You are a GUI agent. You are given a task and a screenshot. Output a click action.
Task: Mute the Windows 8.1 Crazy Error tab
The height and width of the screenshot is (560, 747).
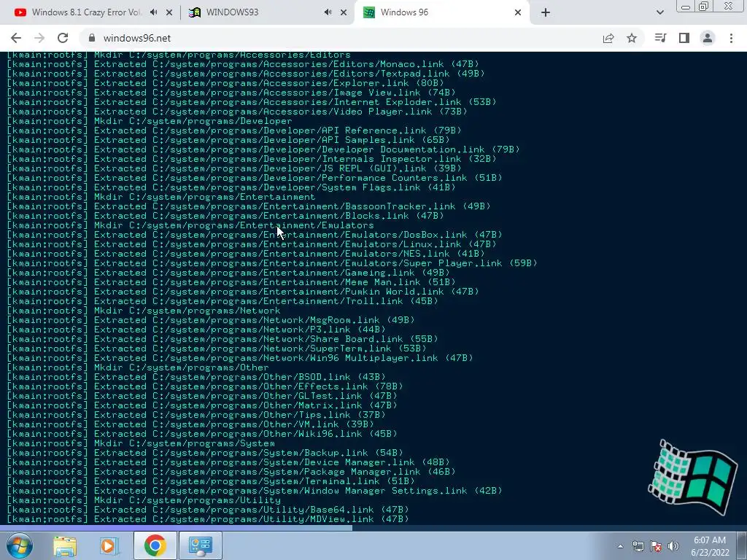(153, 12)
